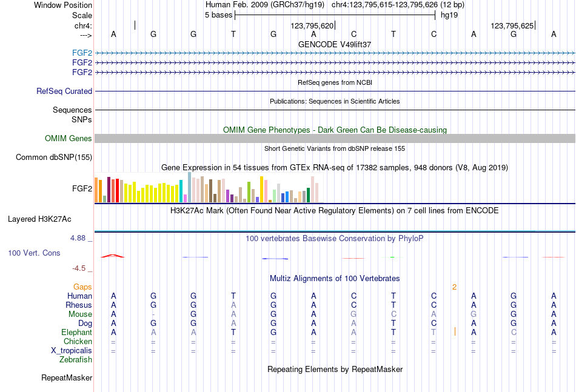Click RefSeq genes from NCBI title
This screenshot has height=392, width=576.
tap(335, 82)
